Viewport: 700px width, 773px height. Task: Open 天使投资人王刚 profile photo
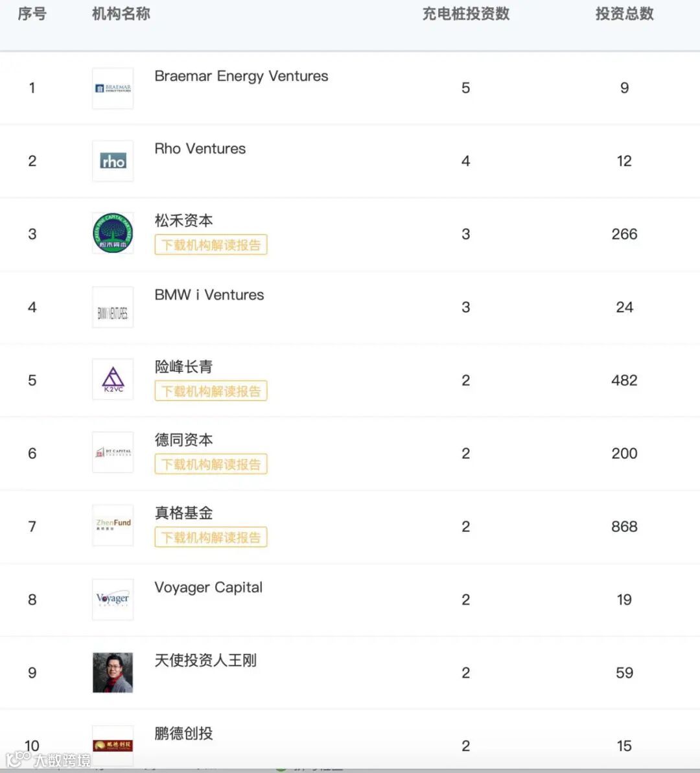point(113,673)
